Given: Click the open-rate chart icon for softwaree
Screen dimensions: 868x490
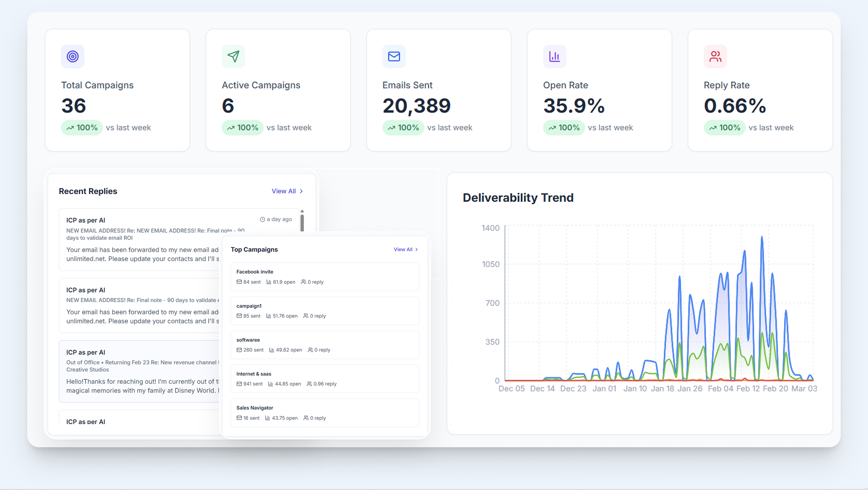Looking at the screenshot, I should point(271,350).
